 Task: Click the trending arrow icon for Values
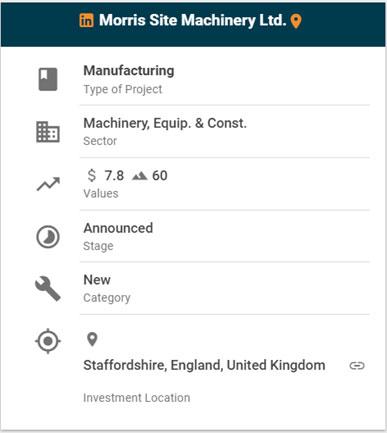coord(48,184)
